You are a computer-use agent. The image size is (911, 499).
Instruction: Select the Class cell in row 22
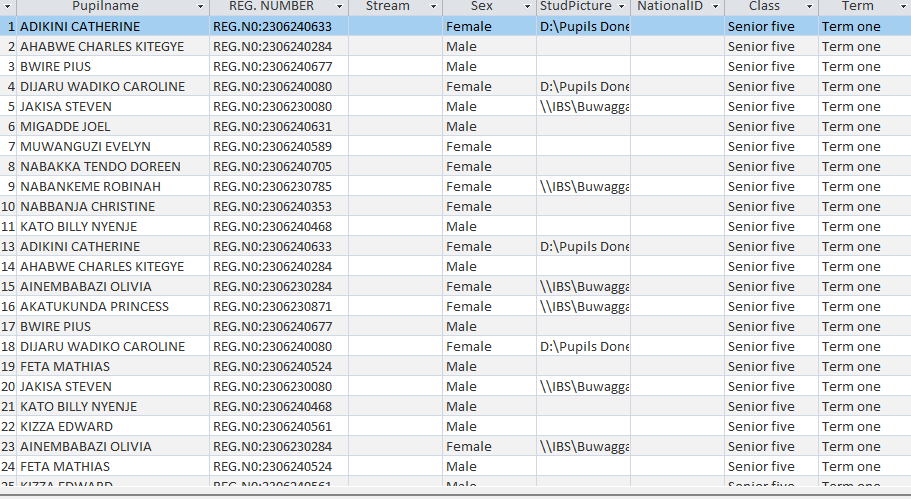(x=770, y=427)
